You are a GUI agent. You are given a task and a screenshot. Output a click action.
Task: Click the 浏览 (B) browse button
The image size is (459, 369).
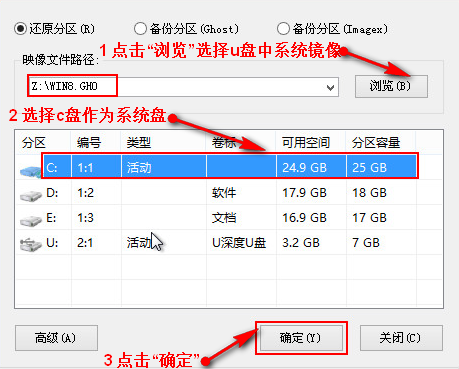[391, 86]
